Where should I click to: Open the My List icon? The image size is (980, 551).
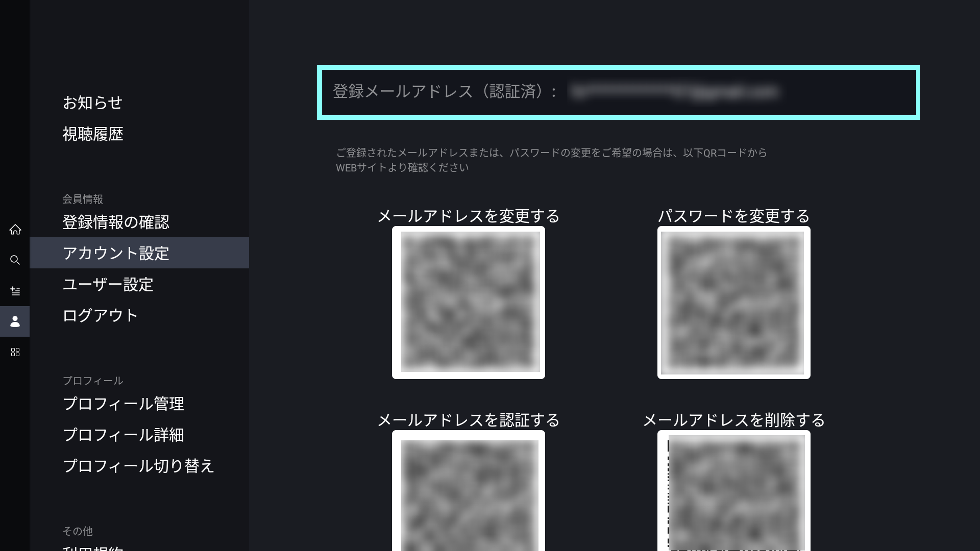pos(15,291)
